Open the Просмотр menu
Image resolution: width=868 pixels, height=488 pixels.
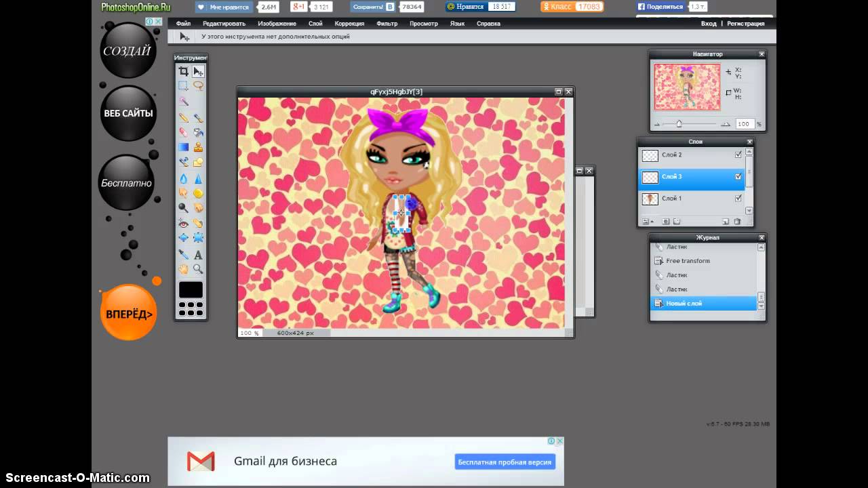423,24
